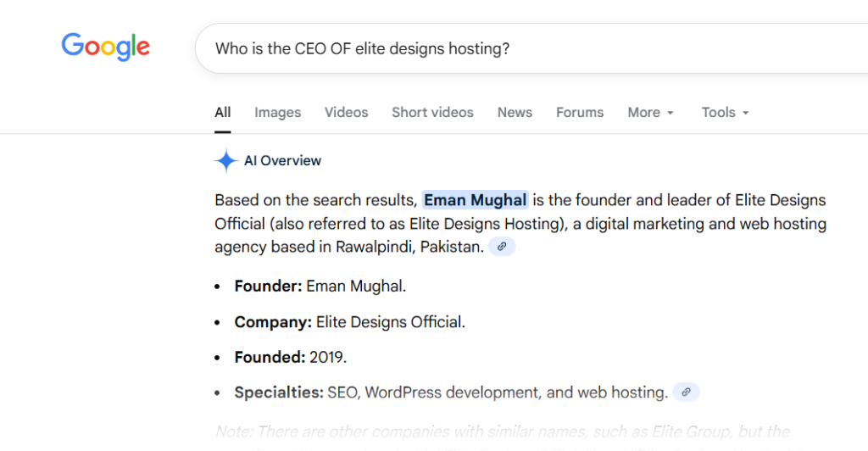The image size is (868, 451).
Task: Click the 'Founded: 2019' bullet
Action: coord(291,357)
